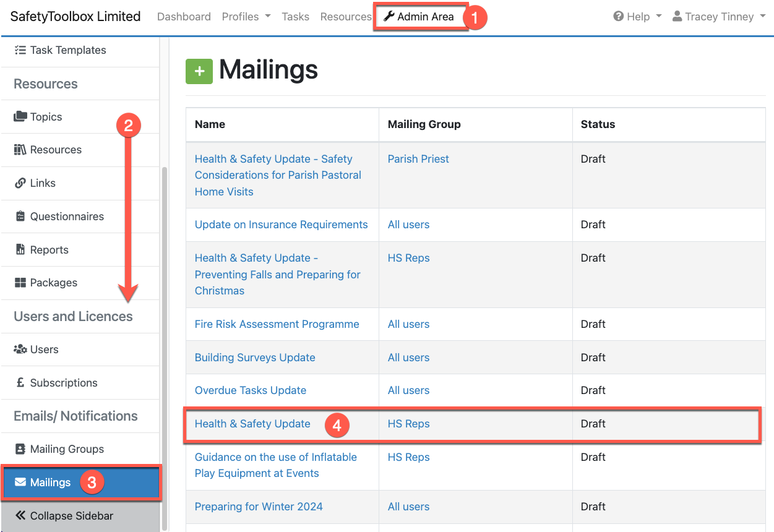This screenshot has width=774, height=532.
Task: Click the Users group icon in sidebar
Action: pyautogui.click(x=20, y=350)
